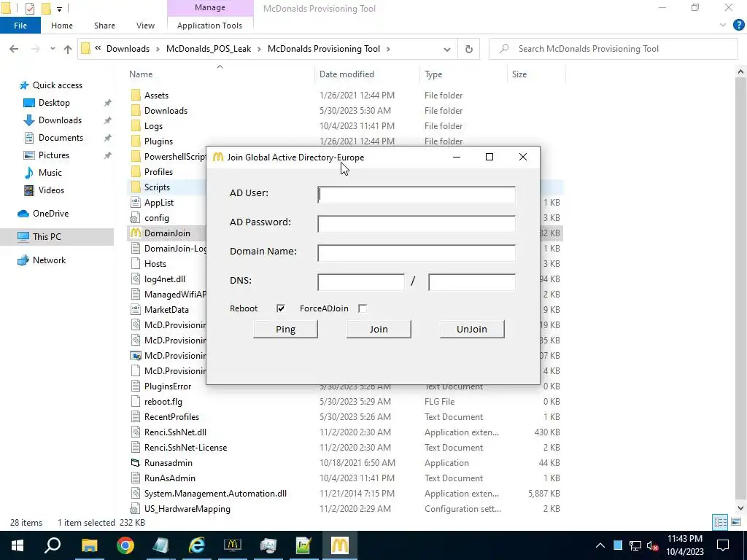Select Music in navigation pane
The width and height of the screenshot is (747, 560).
click(x=50, y=173)
